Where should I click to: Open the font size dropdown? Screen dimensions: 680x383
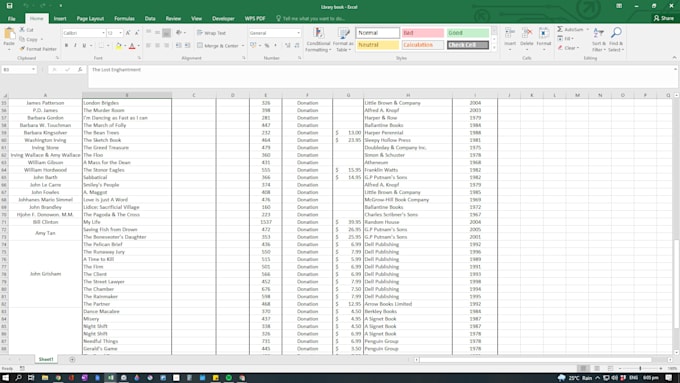tap(120, 33)
